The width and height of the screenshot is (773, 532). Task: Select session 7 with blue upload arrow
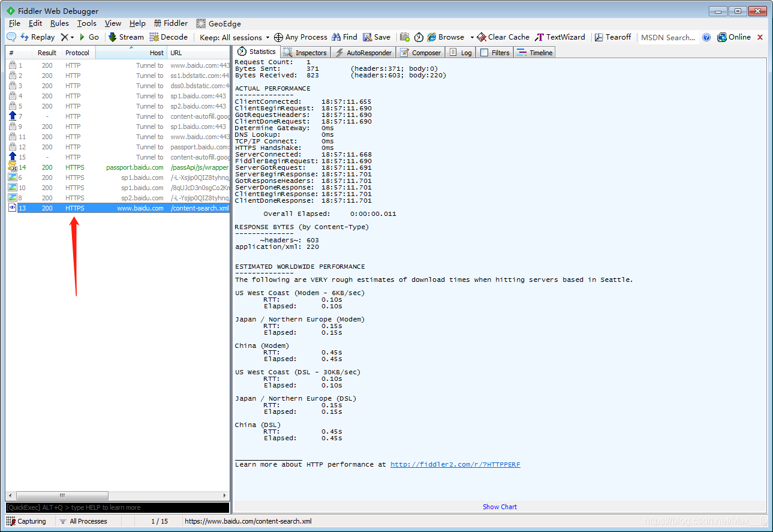click(118, 116)
